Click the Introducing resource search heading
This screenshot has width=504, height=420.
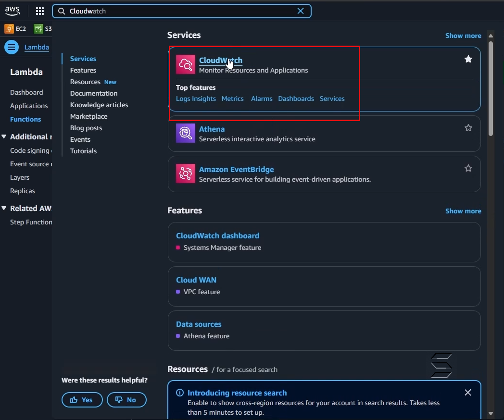(237, 393)
